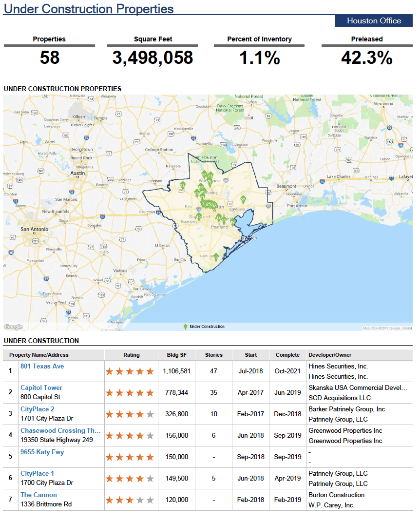Select map marker 19 by the bay
This screenshot has height=522, width=420.
pos(233,222)
